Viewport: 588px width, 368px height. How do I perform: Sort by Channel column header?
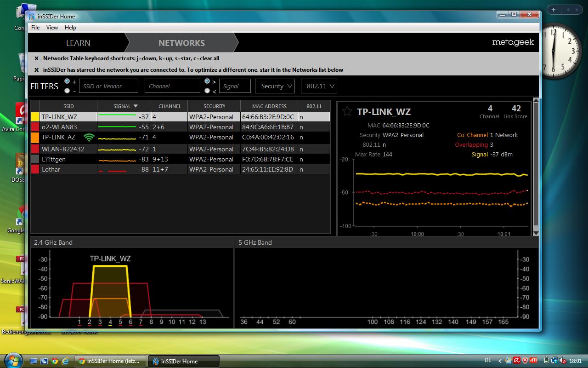coord(170,106)
